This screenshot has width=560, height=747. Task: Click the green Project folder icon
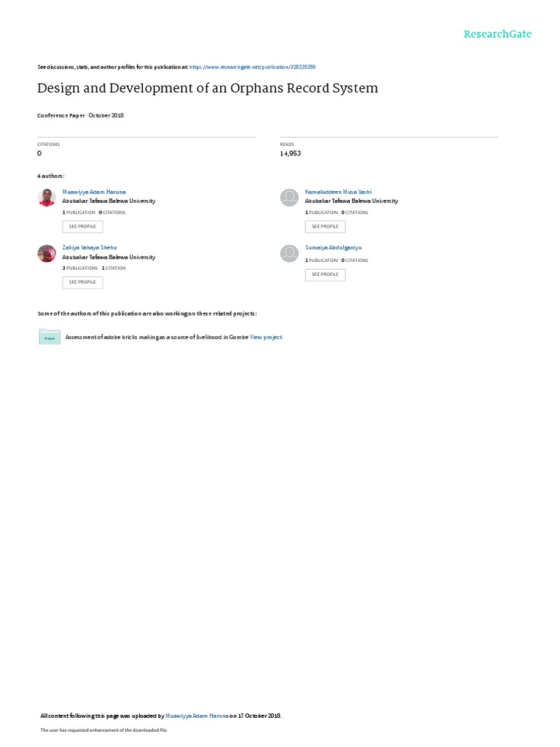point(50,337)
